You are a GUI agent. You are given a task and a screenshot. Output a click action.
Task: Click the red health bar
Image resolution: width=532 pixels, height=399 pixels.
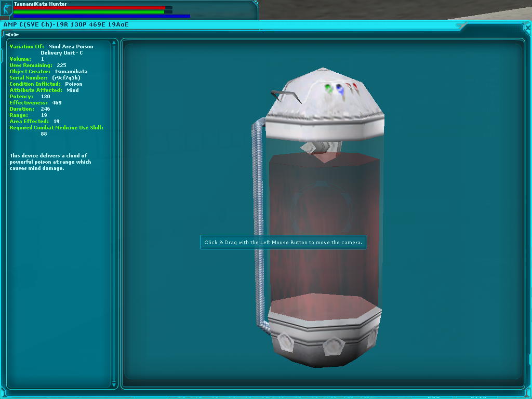pos(89,8)
